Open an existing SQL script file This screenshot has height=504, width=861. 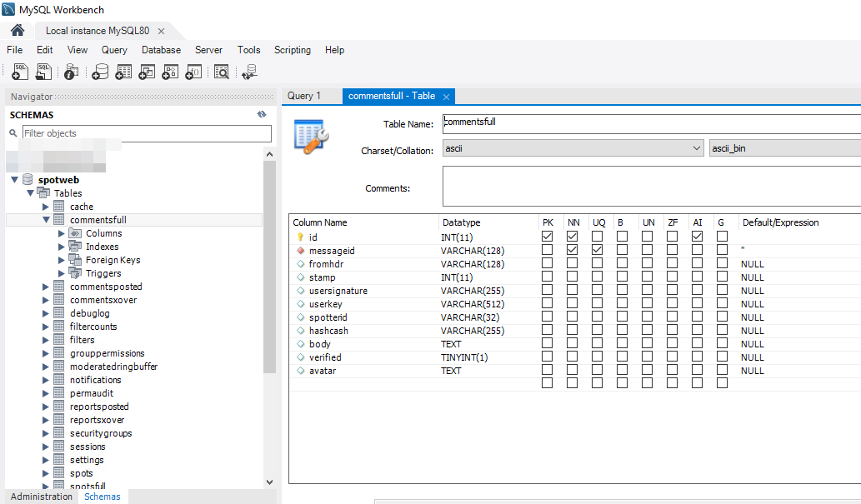(x=43, y=72)
